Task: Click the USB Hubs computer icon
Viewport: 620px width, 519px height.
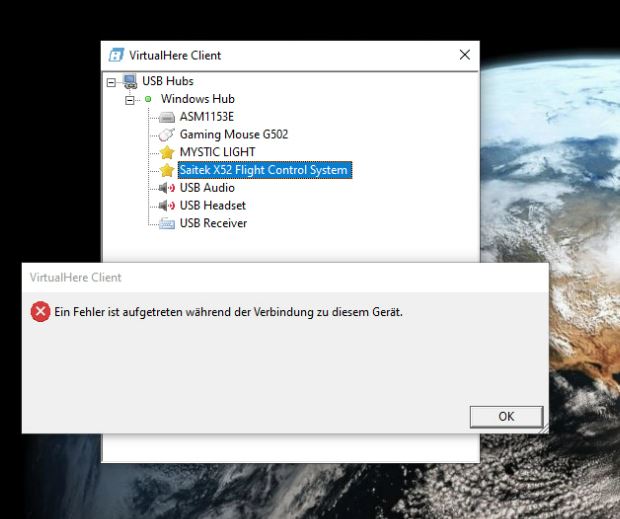Action: pos(130,81)
